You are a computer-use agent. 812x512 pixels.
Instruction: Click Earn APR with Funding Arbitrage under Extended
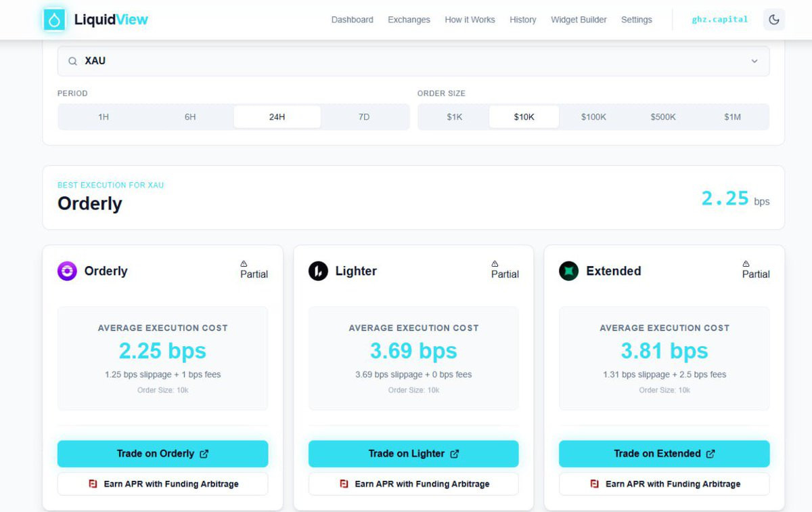(x=664, y=484)
